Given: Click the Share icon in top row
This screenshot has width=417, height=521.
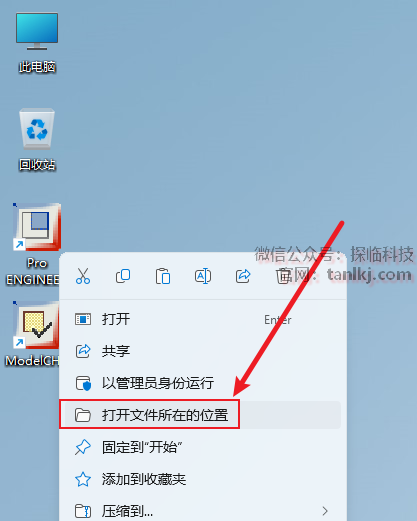Looking at the screenshot, I should (x=243, y=276).
